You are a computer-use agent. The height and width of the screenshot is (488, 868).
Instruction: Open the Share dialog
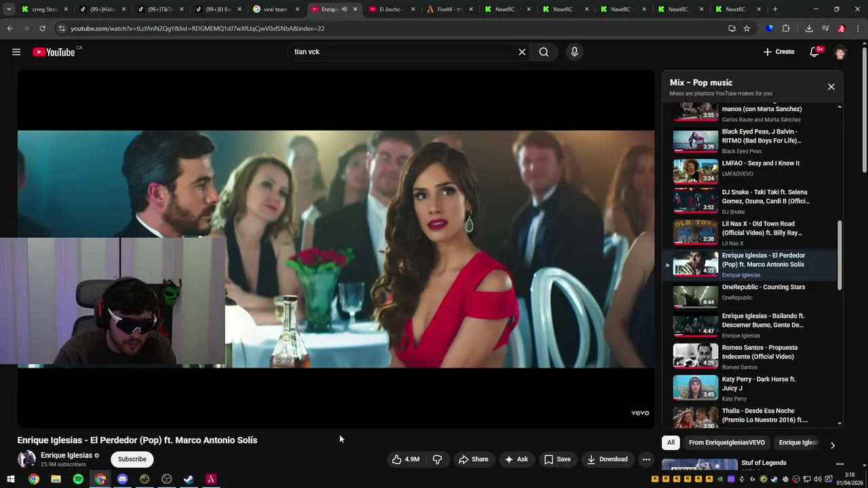pyautogui.click(x=473, y=460)
